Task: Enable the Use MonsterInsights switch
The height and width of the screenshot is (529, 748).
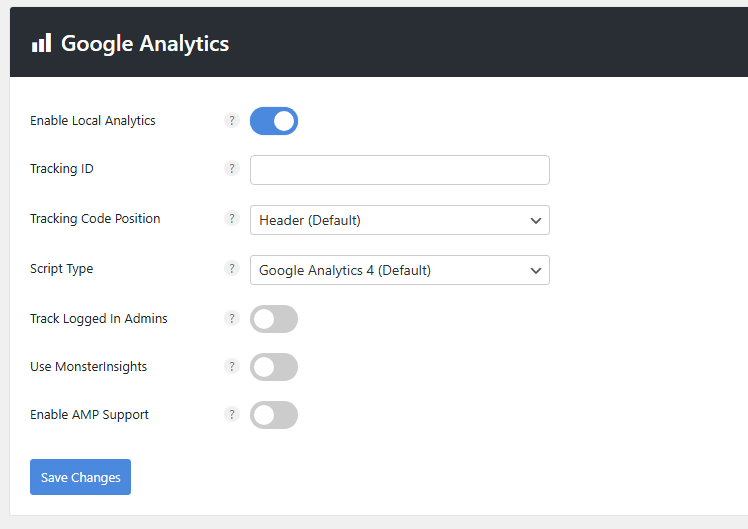Action: (x=274, y=367)
